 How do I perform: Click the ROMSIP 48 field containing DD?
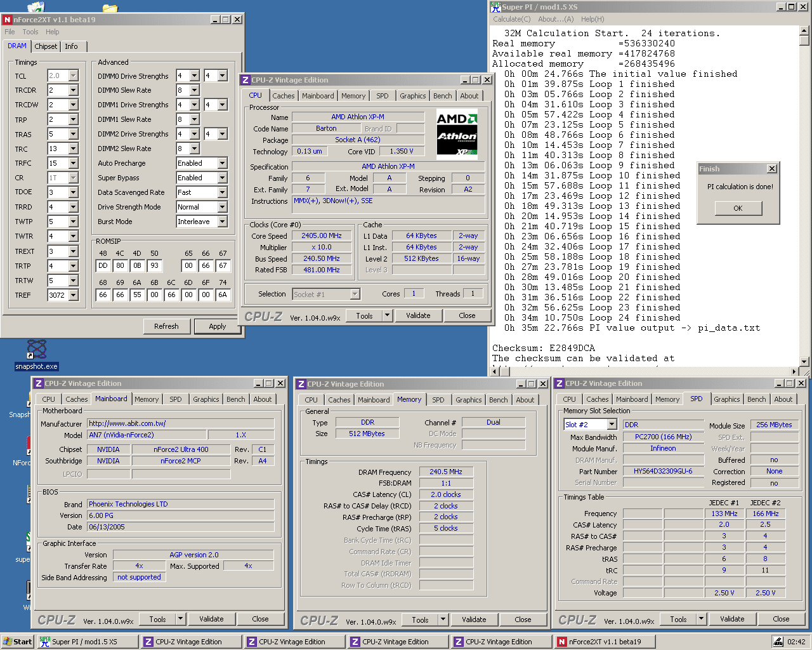103,266
